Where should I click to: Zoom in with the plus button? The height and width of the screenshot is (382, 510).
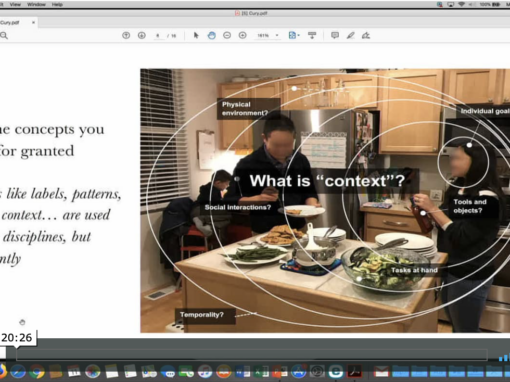point(243,35)
